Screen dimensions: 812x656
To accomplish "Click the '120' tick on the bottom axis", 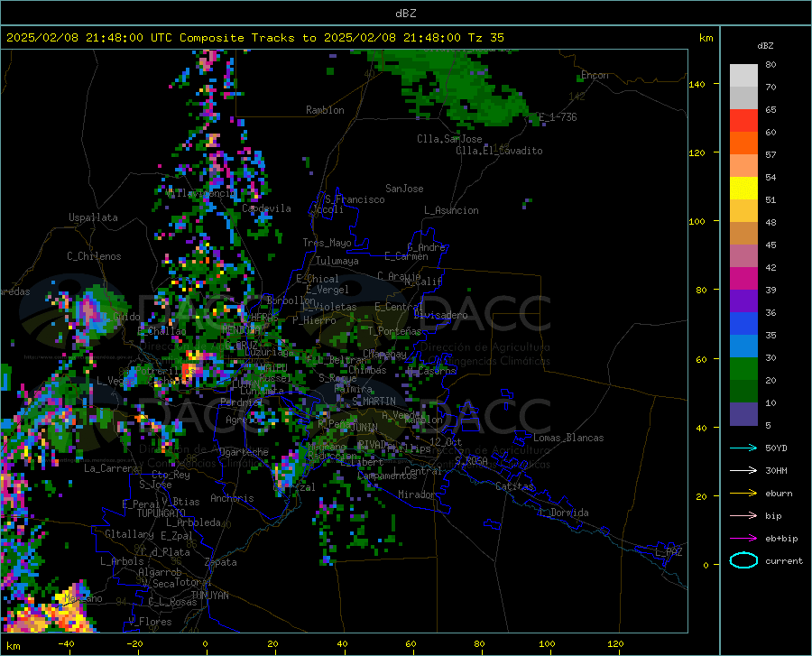I will 615,644.
